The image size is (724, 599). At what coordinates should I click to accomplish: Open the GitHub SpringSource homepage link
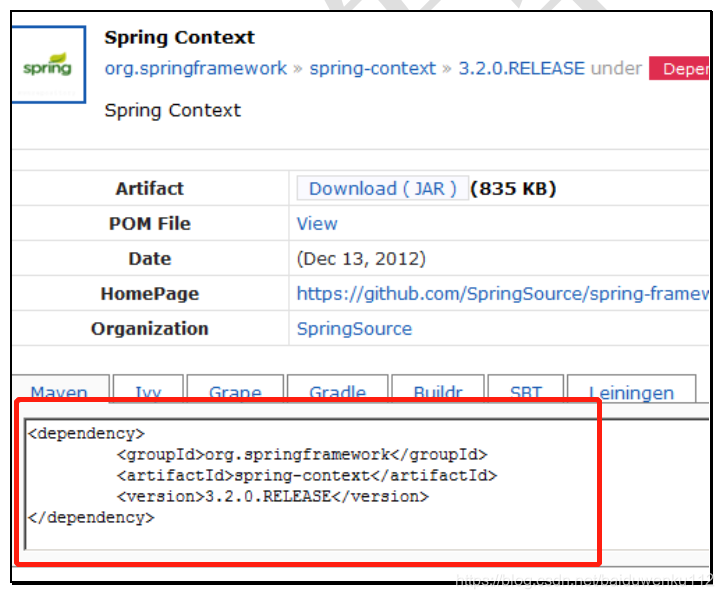(502, 294)
